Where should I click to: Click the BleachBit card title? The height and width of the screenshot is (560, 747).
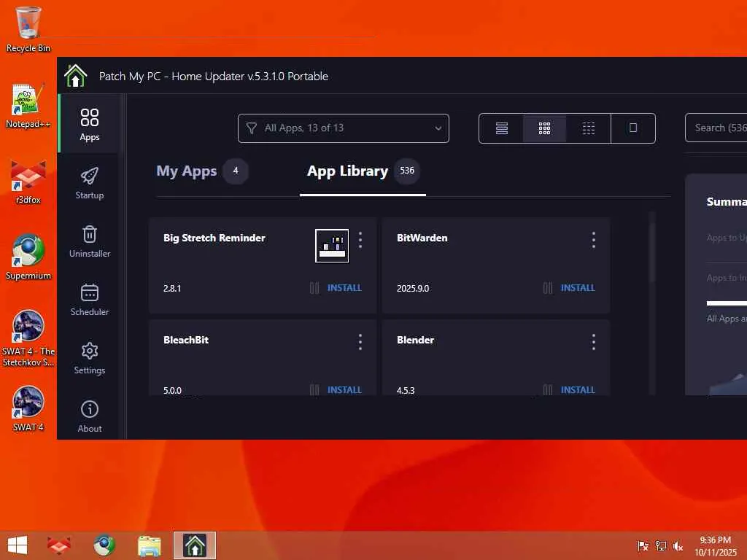[x=186, y=340]
